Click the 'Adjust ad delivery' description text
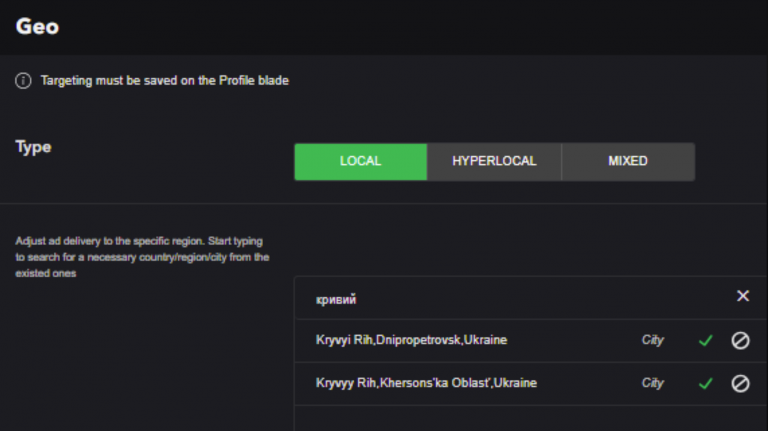 click(142, 257)
